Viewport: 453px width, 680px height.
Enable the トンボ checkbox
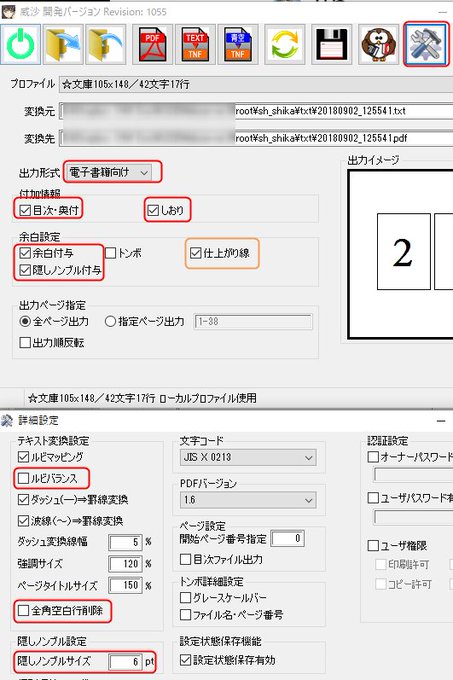coord(111,253)
